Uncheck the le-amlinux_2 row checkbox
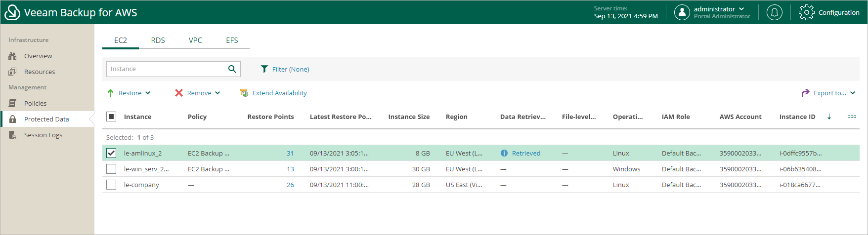Screen dimensions: 868x235 point(111,153)
